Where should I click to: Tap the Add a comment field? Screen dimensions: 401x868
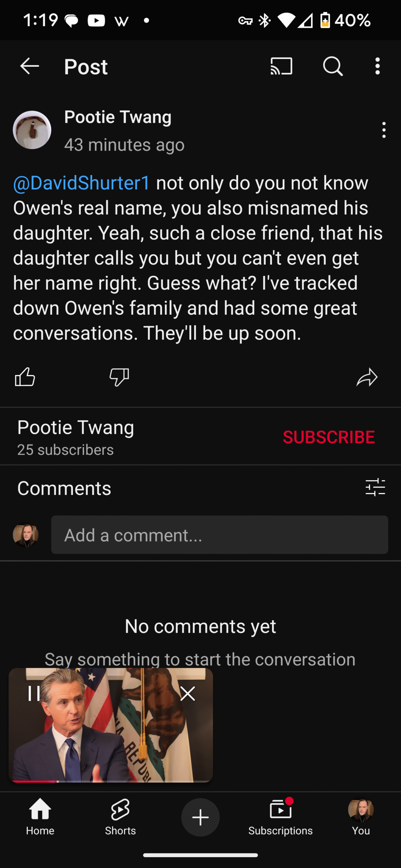click(219, 535)
